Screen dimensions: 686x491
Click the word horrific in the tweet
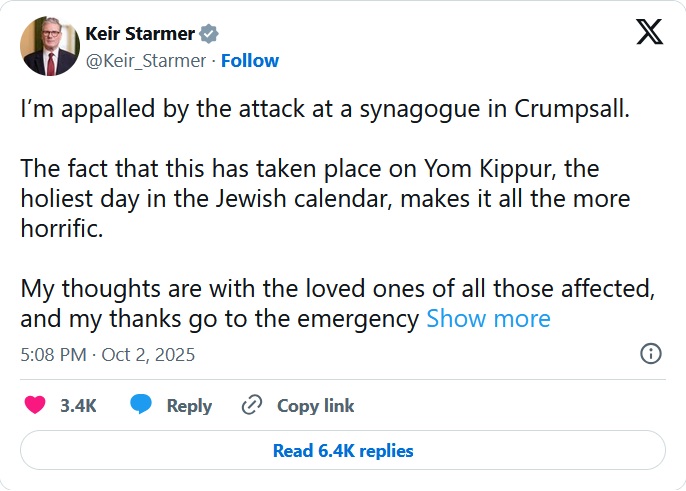tap(62, 229)
